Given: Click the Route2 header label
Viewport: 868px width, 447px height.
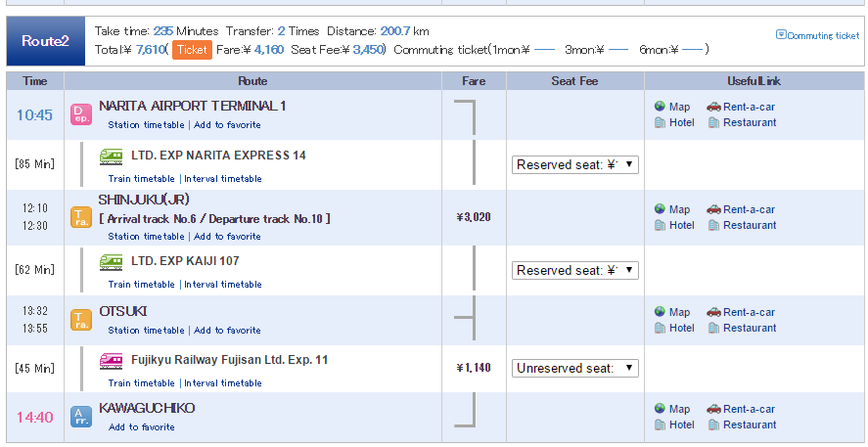Looking at the screenshot, I should 45,41.
